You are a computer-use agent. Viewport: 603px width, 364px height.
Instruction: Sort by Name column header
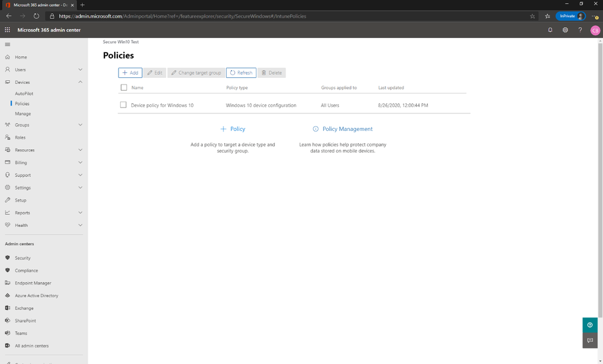[x=137, y=88]
